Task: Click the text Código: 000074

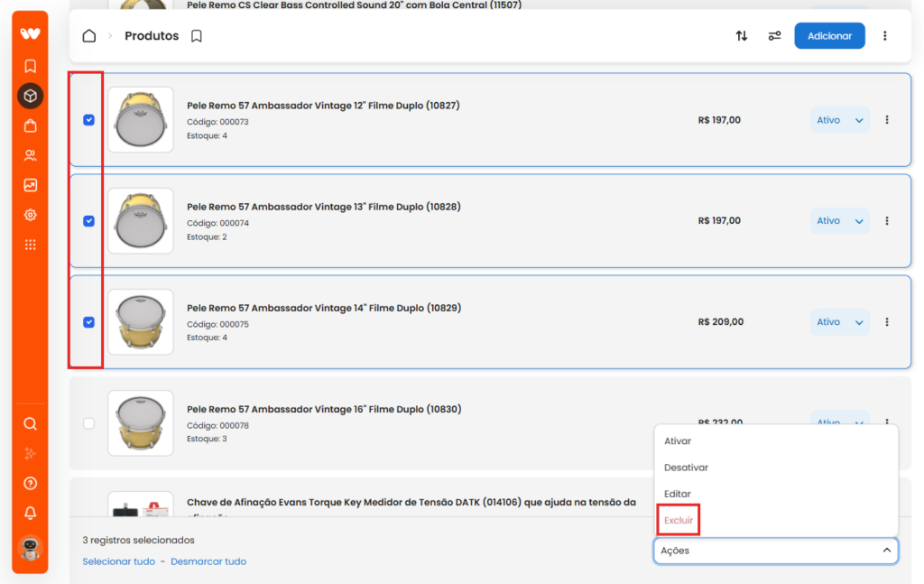Action: [x=217, y=223]
